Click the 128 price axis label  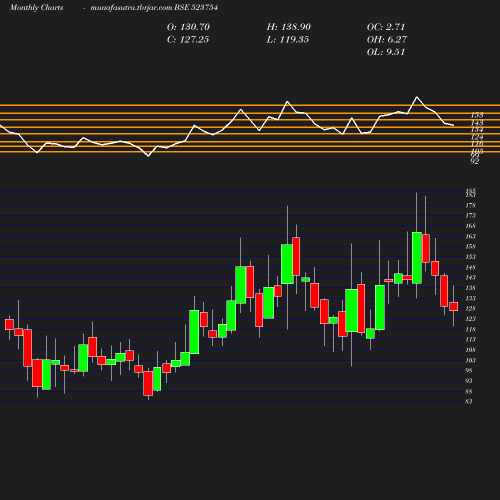(470, 309)
